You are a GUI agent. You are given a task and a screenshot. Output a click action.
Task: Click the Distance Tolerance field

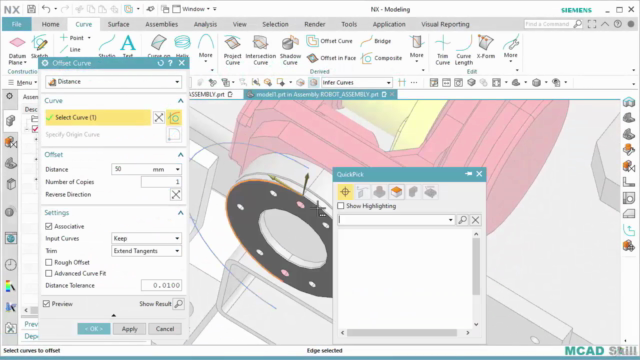[x=161, y=285]
